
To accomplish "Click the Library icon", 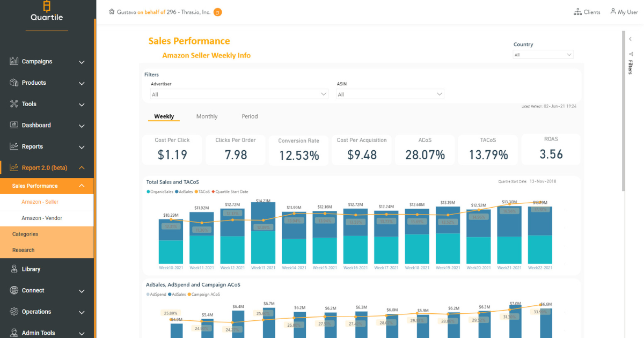I will pos(14,269).
